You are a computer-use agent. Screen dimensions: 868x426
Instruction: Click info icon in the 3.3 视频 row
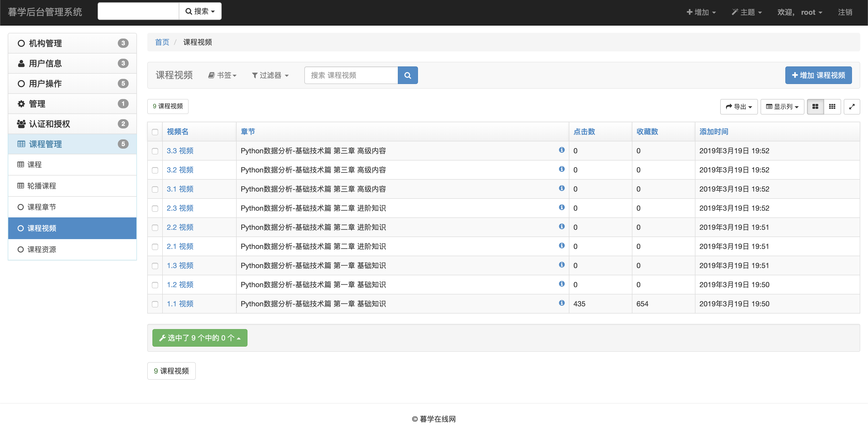pos(561,150)
